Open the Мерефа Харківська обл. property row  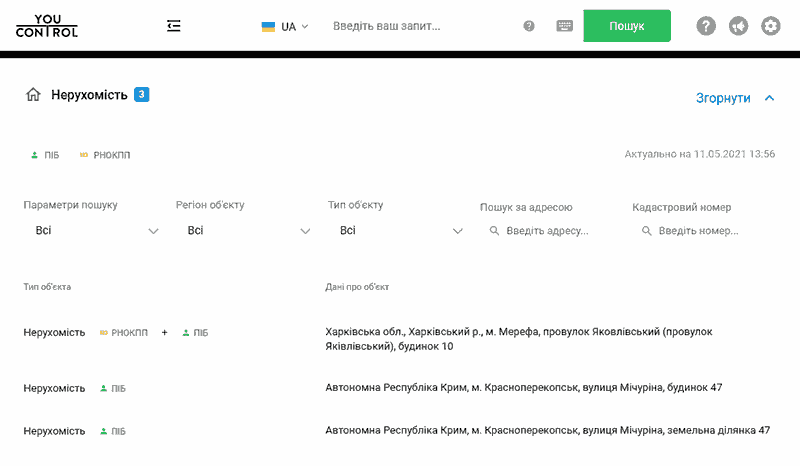point(398,339)
